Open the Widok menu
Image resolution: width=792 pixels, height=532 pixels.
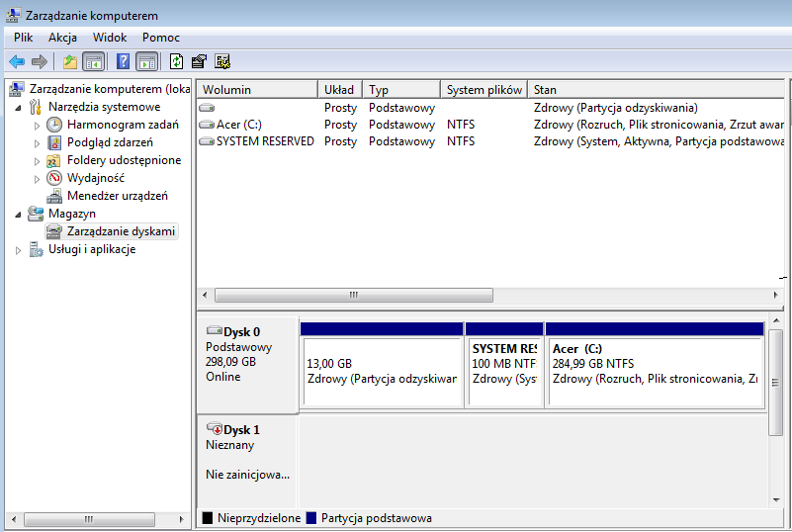(110, 38)
